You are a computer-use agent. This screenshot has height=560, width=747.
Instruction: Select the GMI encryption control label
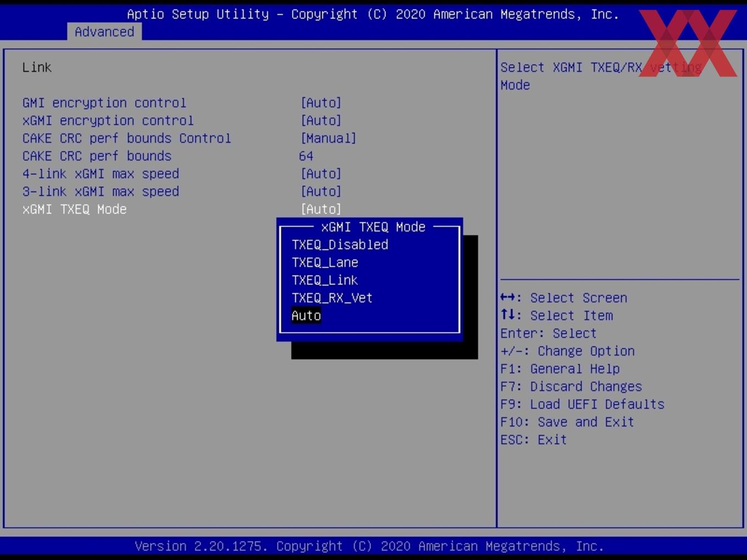pyautogui.click(x=104, y=103)
